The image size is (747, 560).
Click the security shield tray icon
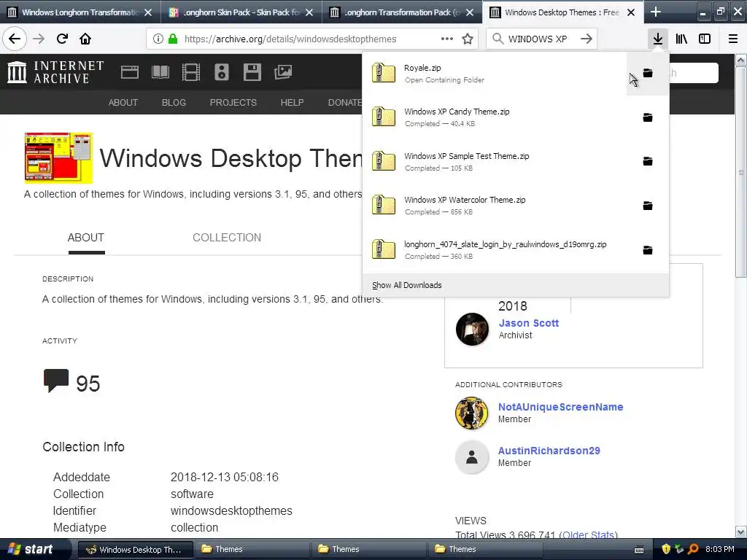(665, 549)
